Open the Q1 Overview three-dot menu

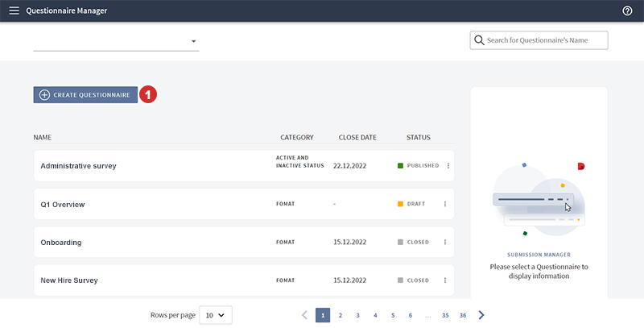pos(444,204)
